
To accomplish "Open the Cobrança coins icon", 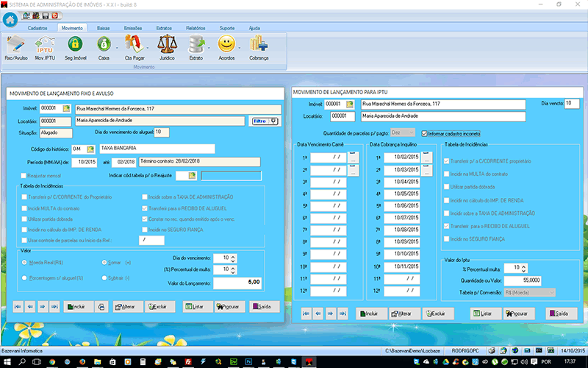I will [x=259, y=48].
